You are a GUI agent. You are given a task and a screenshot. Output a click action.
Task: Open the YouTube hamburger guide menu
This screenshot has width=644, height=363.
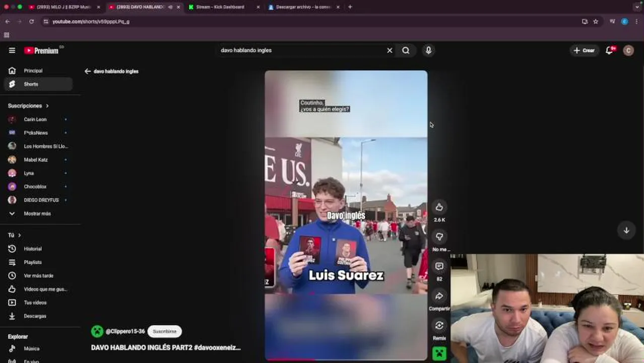(x=12, y=50)
